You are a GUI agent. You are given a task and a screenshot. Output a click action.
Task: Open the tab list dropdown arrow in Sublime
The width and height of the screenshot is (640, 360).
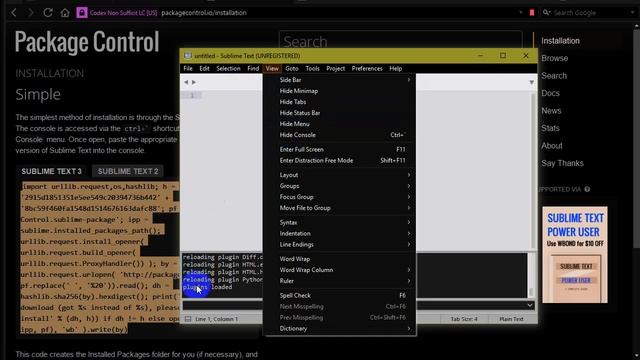[531, 82]
